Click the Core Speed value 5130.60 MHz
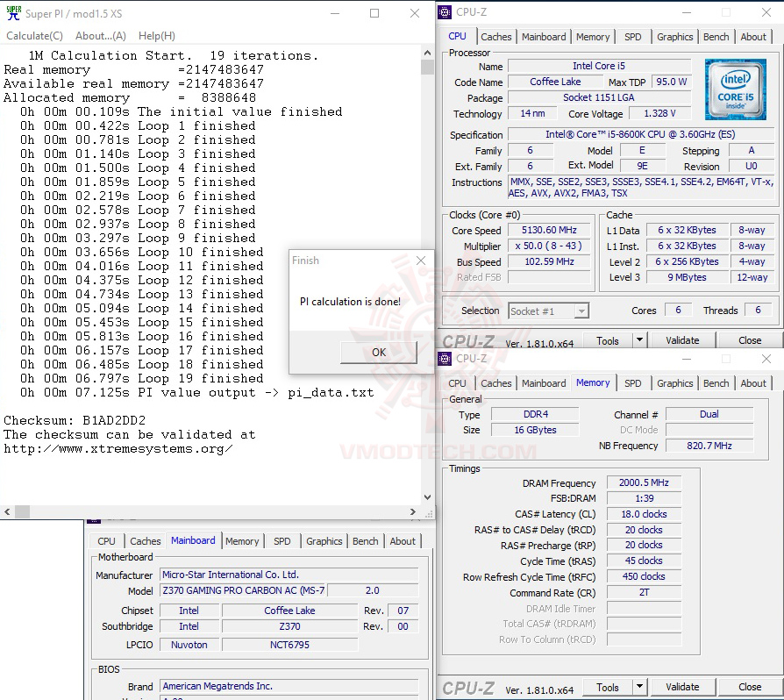The height and width of the screenshot is (700, 784). pyautogui.click(x=549, y=230)
